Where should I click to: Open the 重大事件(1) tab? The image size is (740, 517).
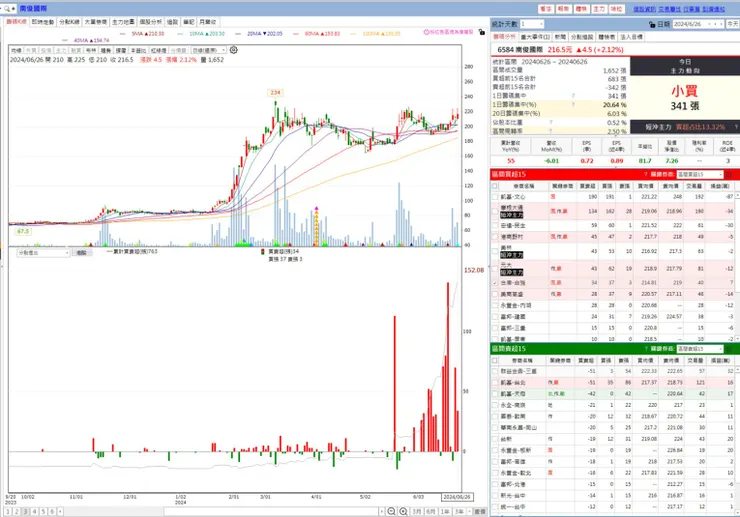[x=535, y=37]
